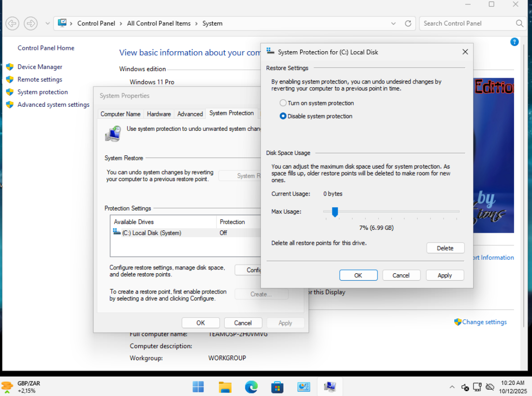Open the Windows Start menu

coord(198,387)
